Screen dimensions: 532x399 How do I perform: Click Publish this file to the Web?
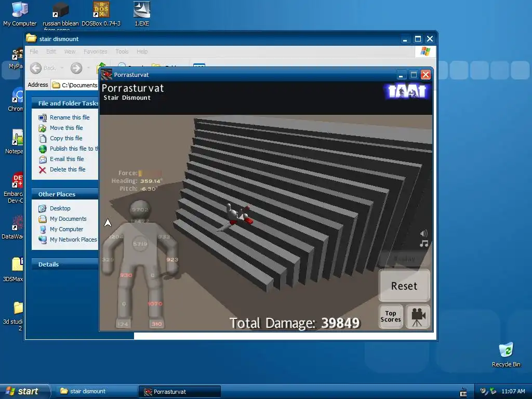click(x=74, y=149)
